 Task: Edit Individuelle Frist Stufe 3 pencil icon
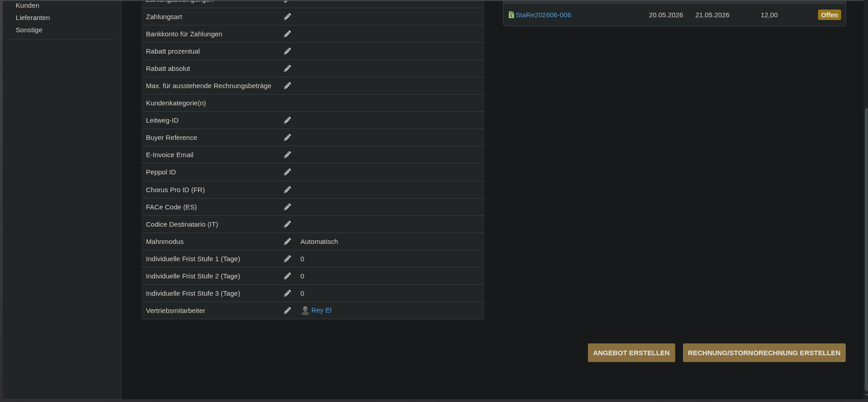287,293
